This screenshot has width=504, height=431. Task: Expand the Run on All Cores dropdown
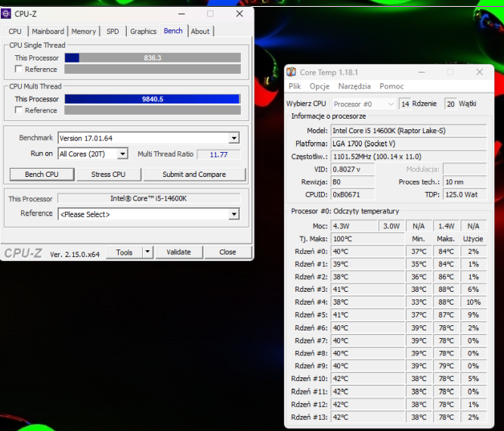126,154
